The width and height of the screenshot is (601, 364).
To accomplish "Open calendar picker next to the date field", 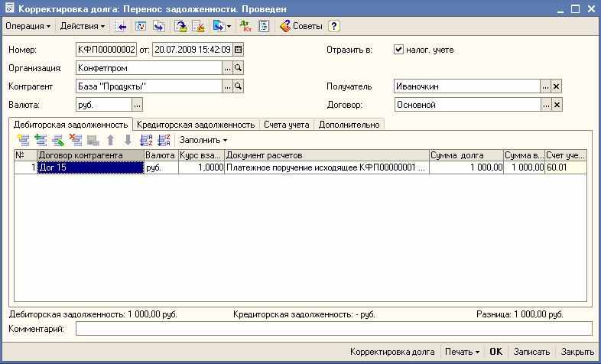I will pos(238,50).
